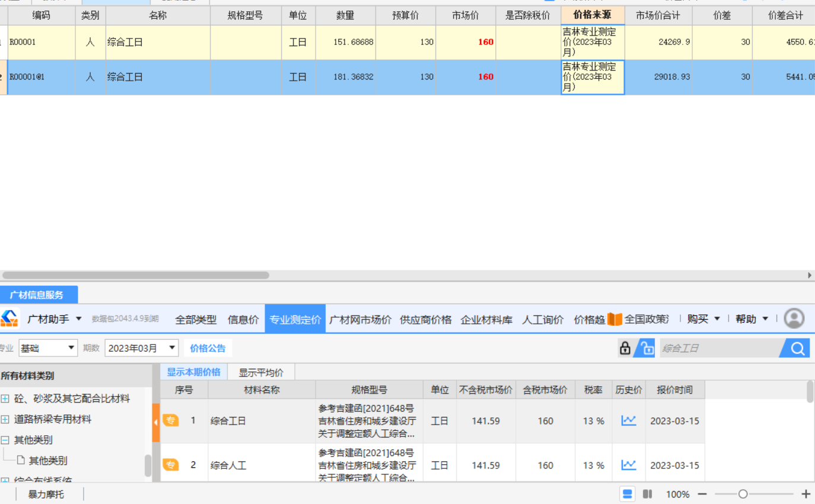Switch to the 全部类型 tab
This screenshot has width=815, height=504.
pyautogui.click(x=196, y=320)
